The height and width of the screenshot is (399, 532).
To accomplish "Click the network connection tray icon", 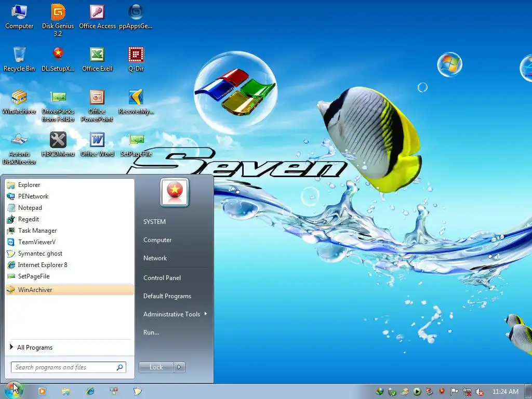I will (x=467, y=392).
